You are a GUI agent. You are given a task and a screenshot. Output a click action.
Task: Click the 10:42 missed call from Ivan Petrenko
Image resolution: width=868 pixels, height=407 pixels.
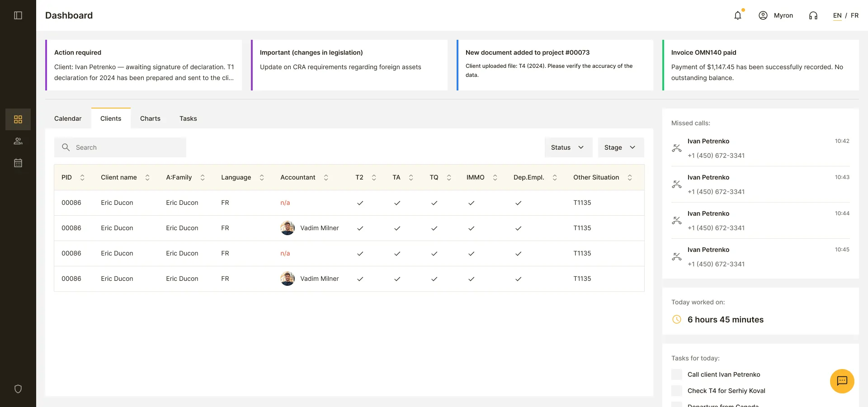[760, 148]
